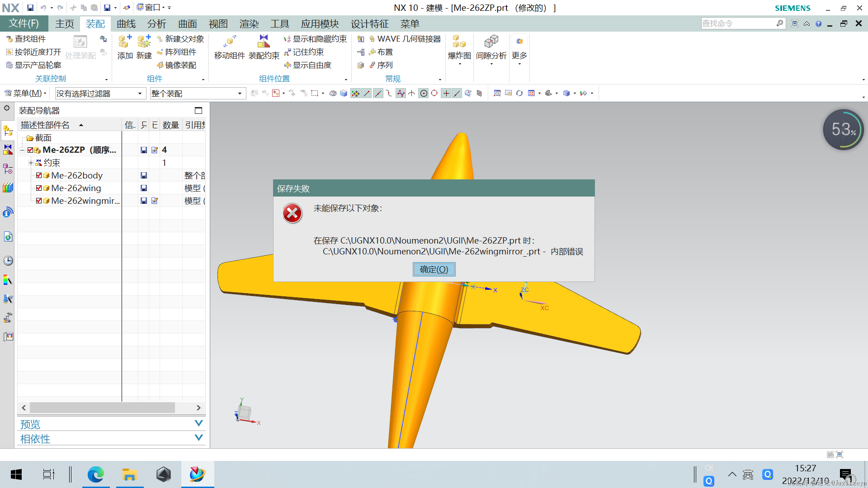The image size is (868, 488).
Task: Switch to the 曲线 tab
Action: point(126,23)
